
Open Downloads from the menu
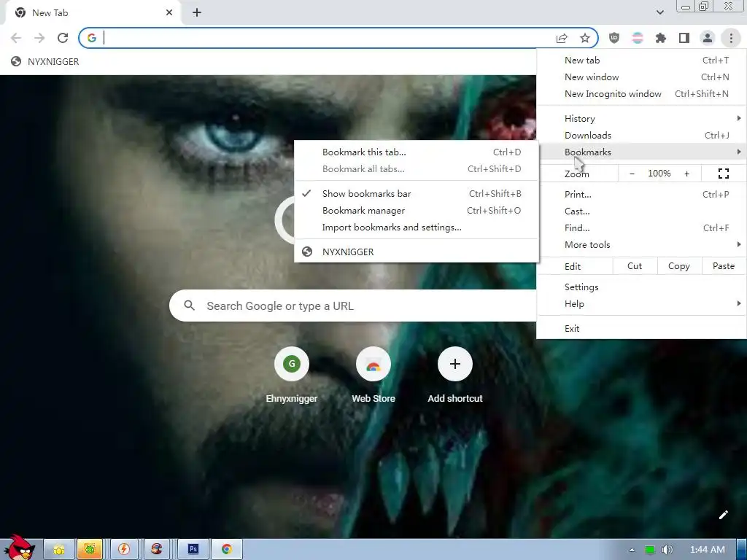click(641, 135)
